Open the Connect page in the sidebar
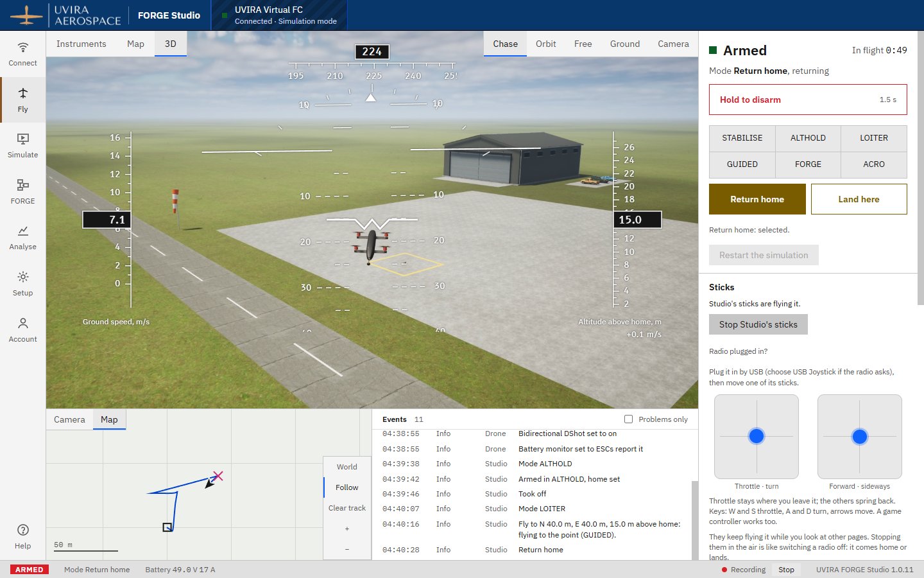Viewport: 924px width, 578px height. tap(23, 54)
